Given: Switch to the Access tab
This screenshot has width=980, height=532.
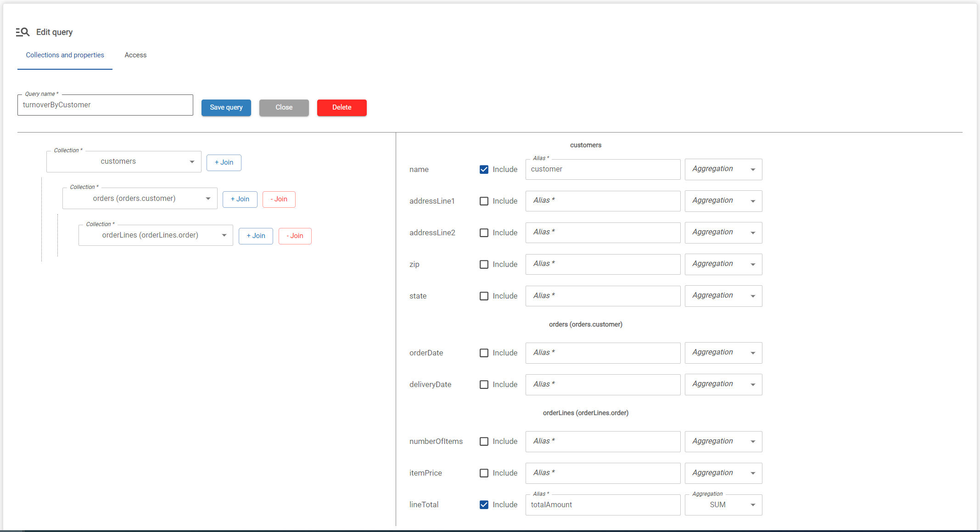Looking at the screenshot, I should tap(135, 55).
